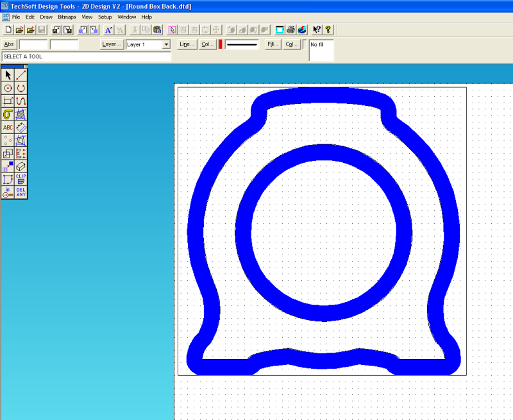Viewport: 513px width, 420px height.
Task: Pick the move-to-grid blue square tool
Action: click(8, 166)
